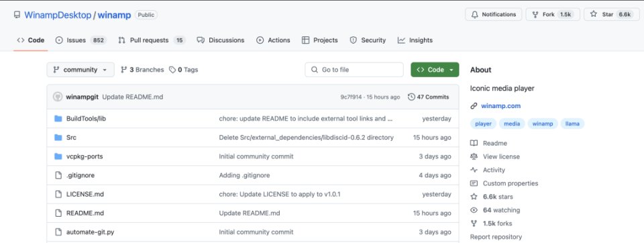View the 47 Commits history

tap(429, 97)
